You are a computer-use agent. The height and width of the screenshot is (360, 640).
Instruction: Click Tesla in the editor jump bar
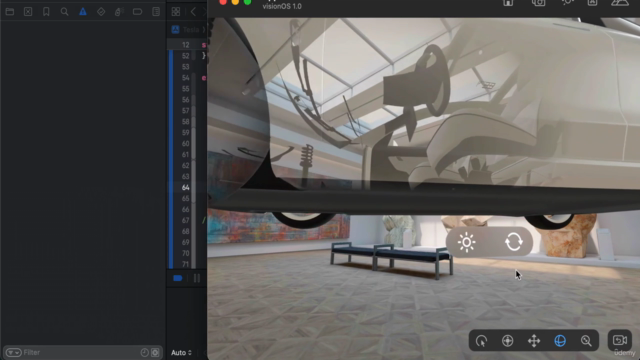(x=191, y=29)
